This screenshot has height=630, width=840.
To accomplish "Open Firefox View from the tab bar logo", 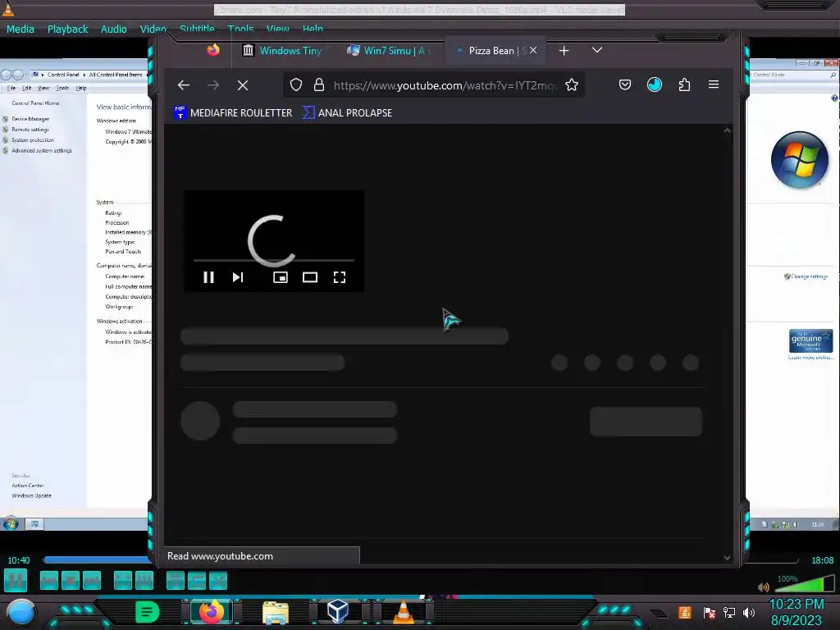I will 213,50.
